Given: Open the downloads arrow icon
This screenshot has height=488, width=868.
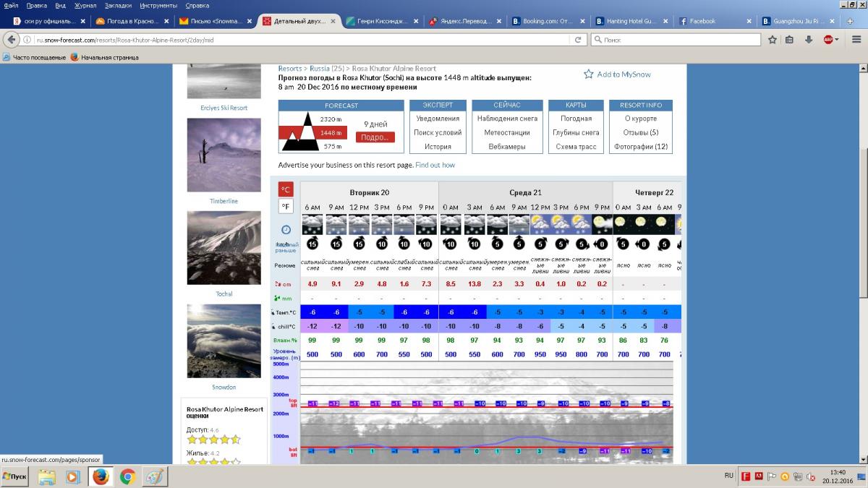Looking at the screenshot, I should [809, 40].
